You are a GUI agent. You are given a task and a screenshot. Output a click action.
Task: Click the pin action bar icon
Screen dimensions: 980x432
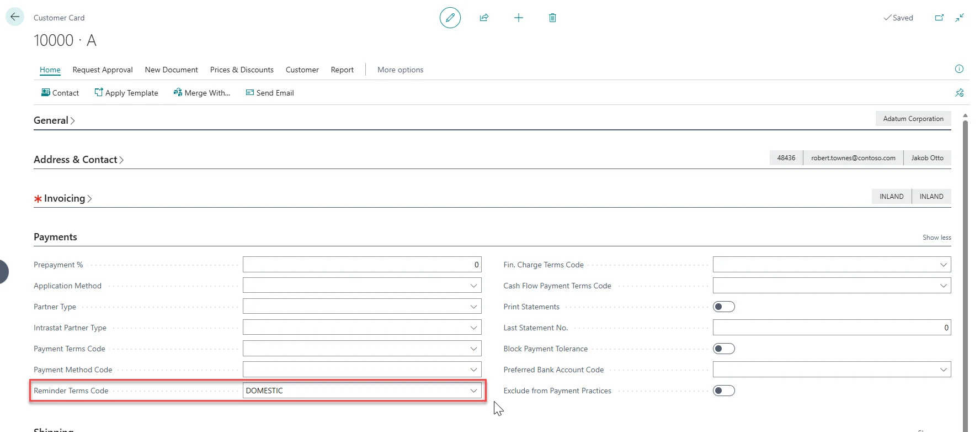960,93
